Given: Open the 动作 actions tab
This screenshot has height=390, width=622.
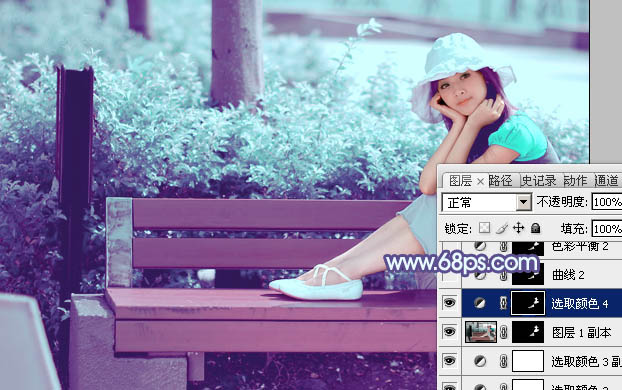Looking at the screenshot, I should click(x=575, y=181).
